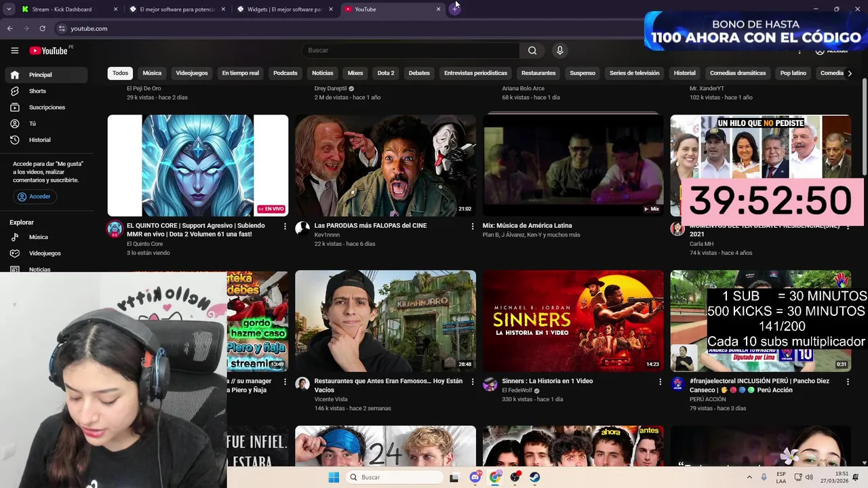Open options menu for #franjaelectoral video
Screen dimensions: 868x488
click(848, 382)
